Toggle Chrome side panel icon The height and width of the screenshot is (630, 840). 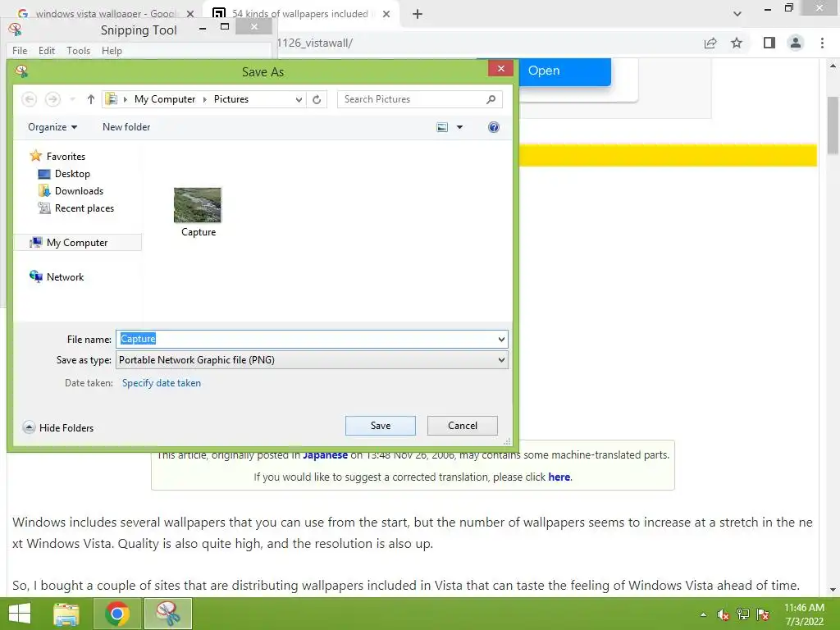tap(769, 43)
